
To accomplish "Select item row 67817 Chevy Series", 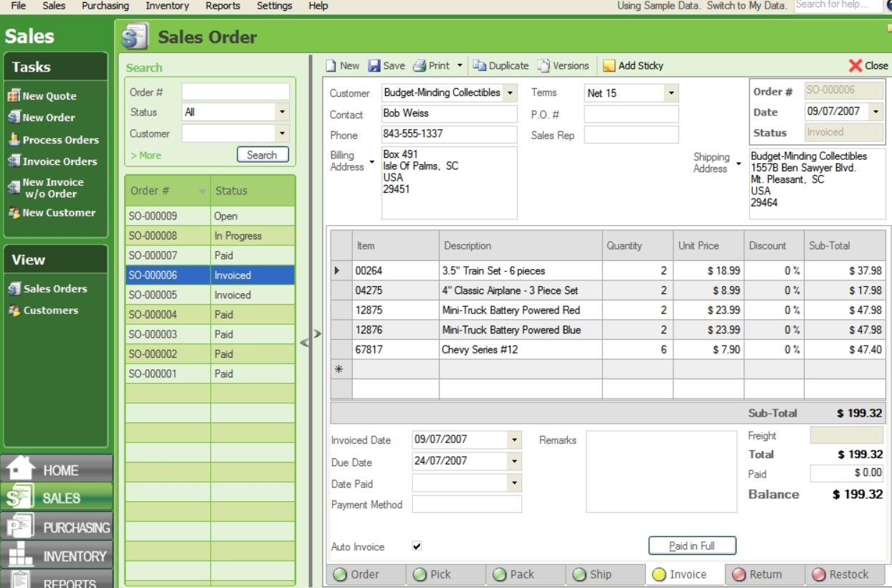I will (608, 350).
